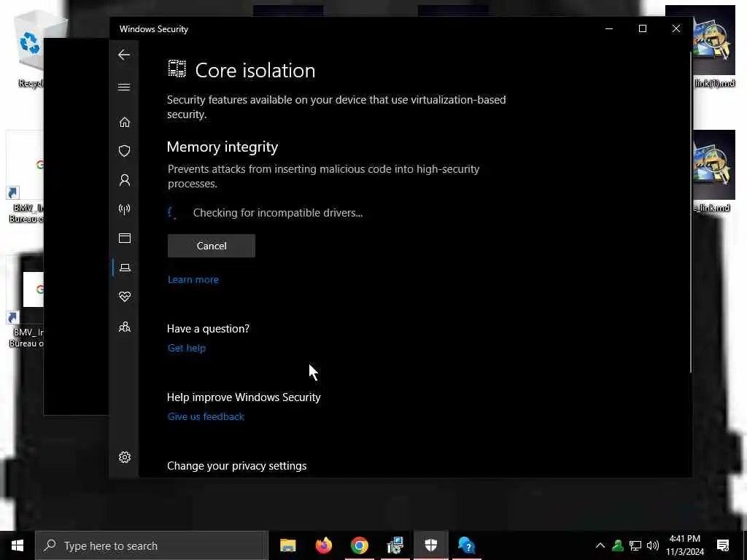
Task: Open Family options icon
Action: (x=124, y=327)
